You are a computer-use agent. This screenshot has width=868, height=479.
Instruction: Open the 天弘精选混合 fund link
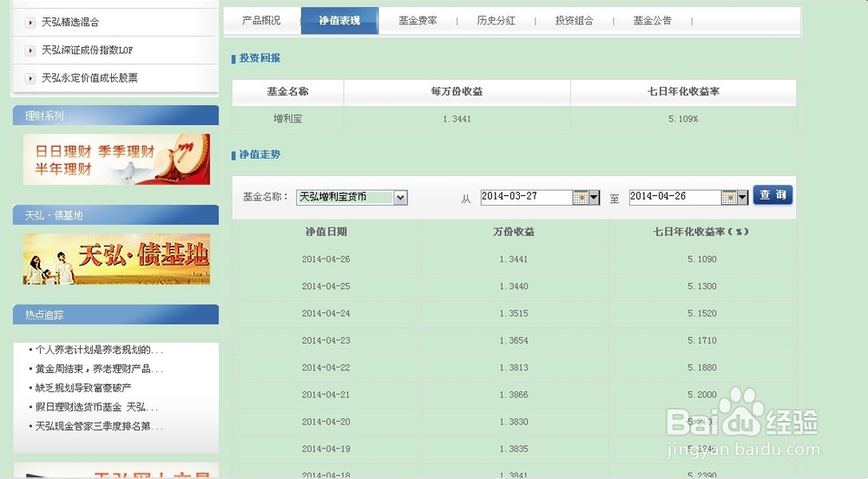coord(70,22)
